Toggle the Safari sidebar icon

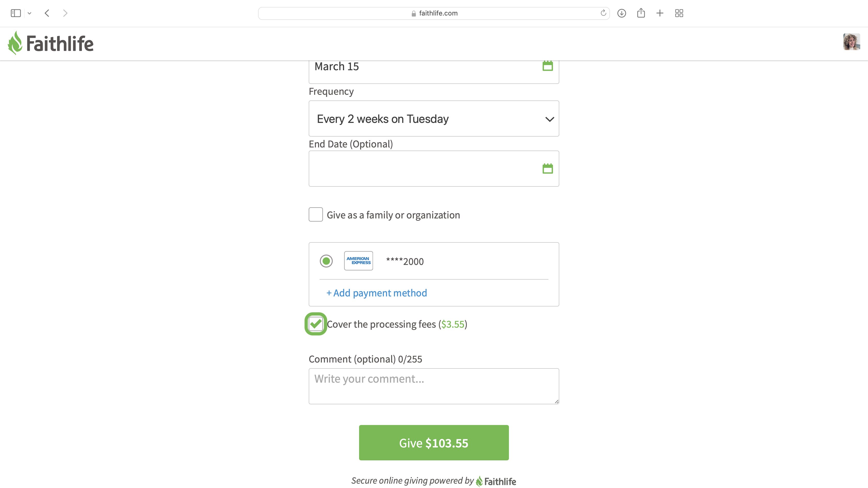click(x=16, y=13)
